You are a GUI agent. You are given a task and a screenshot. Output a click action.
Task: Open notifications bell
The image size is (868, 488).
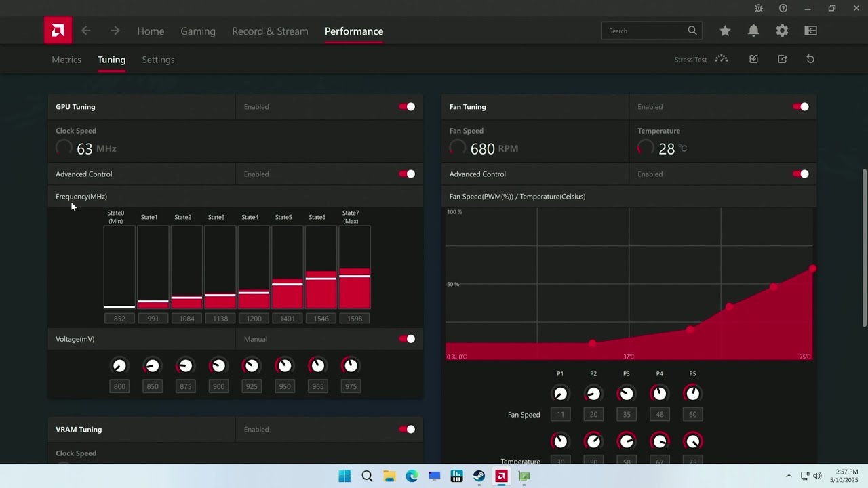coord(753,30)
